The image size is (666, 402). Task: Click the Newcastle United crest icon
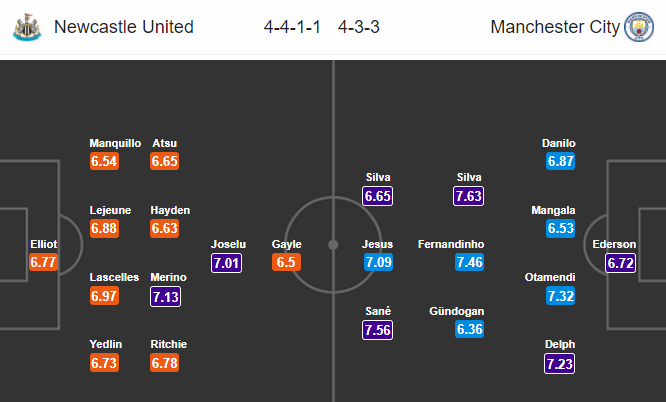point(27,27)
